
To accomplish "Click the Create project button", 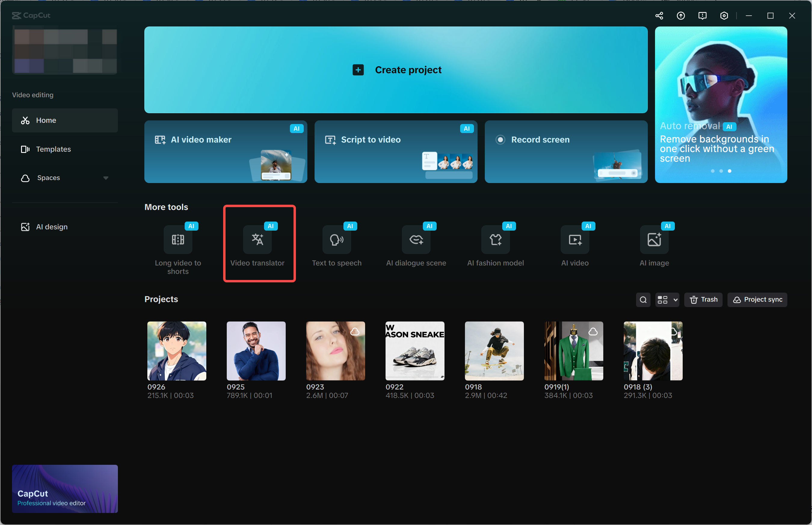I will (396, 70).
